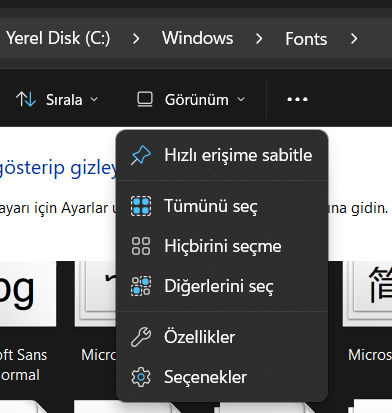Click the Tümünü seç grid icon
392x413 pixels.
point(141,206)
